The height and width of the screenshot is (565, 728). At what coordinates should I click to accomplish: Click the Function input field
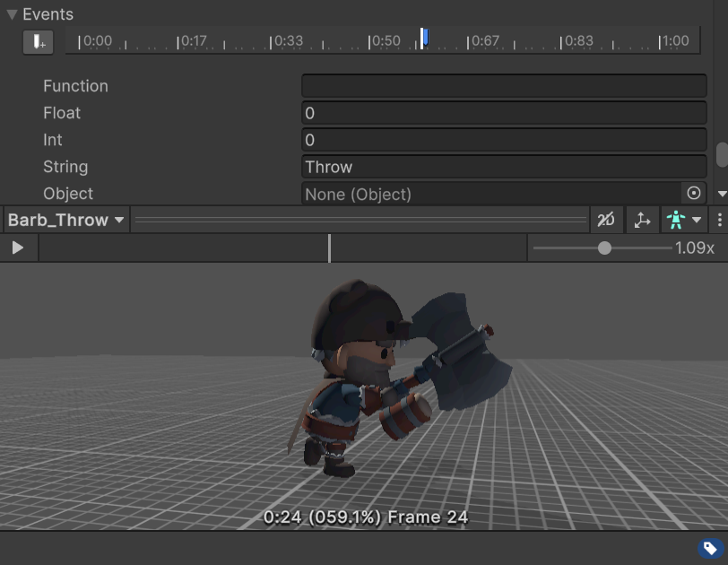click(x=504, y=85)
